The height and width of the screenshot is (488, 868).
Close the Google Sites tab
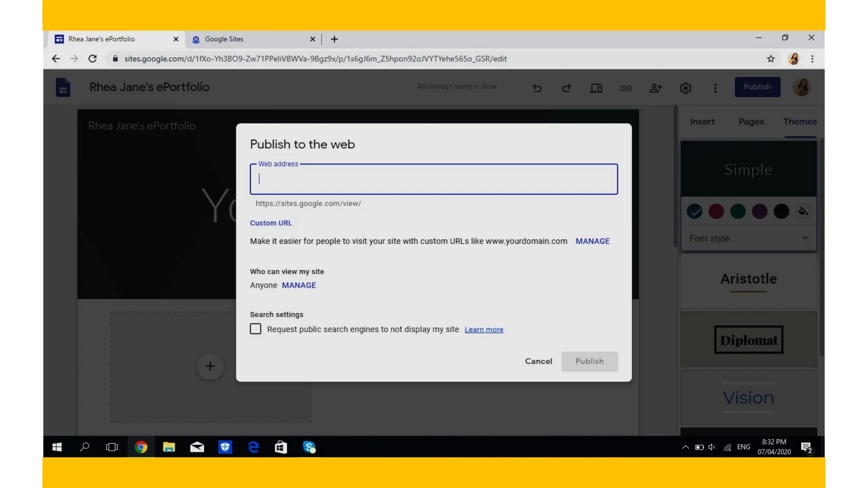click(312, 39)
